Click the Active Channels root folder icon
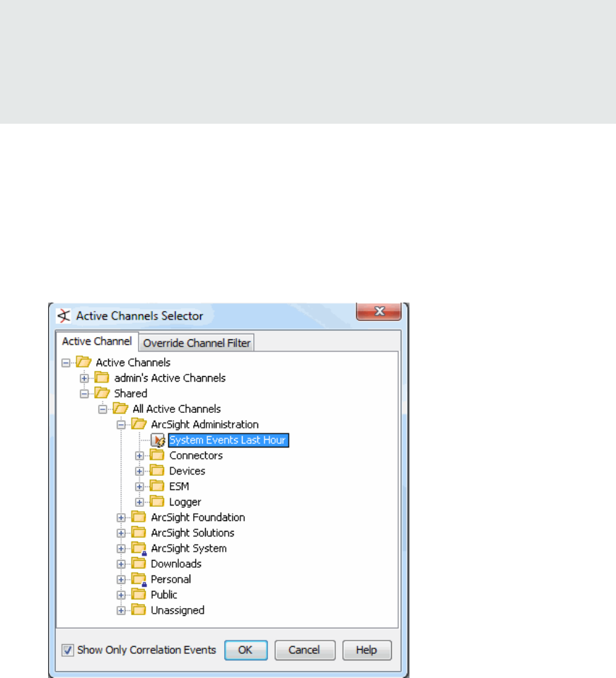This screenshot has height=678, width=616. click(83, 362)
